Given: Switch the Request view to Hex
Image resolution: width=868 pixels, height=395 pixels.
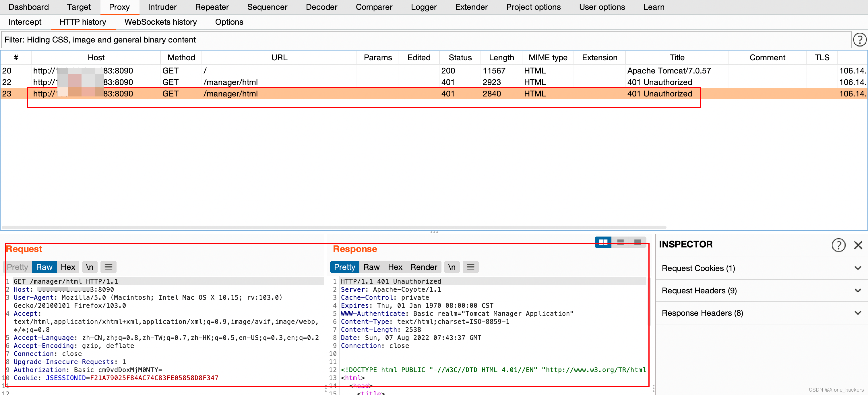Looking at the screenshot, I should (68, 267).
